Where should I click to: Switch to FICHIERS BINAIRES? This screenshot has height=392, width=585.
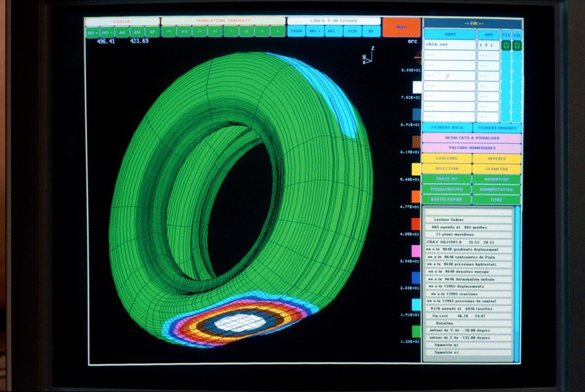[497, 128]
